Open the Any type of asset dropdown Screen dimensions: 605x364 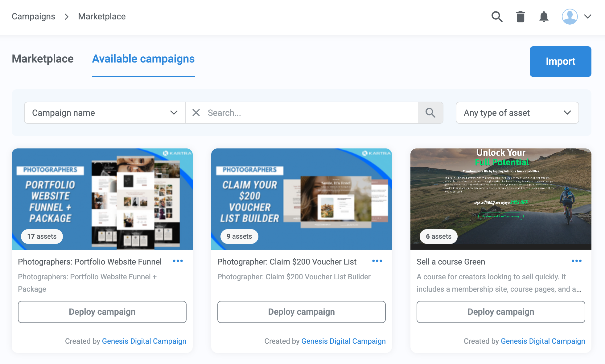[x=517, y=113]
